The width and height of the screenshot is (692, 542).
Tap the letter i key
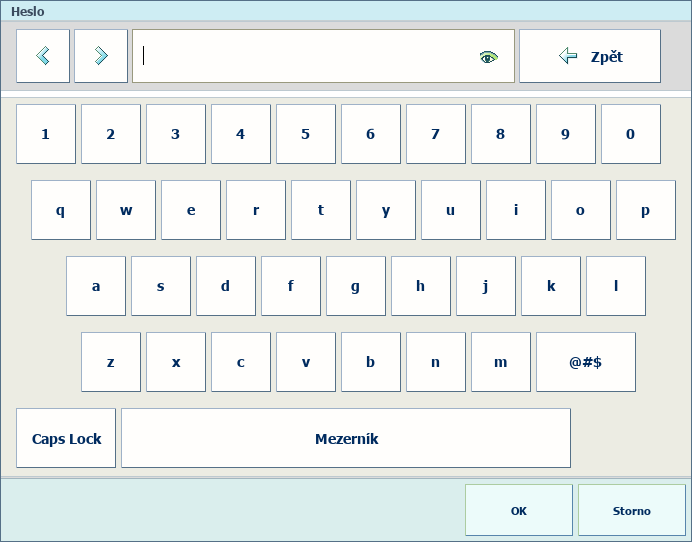516,210
